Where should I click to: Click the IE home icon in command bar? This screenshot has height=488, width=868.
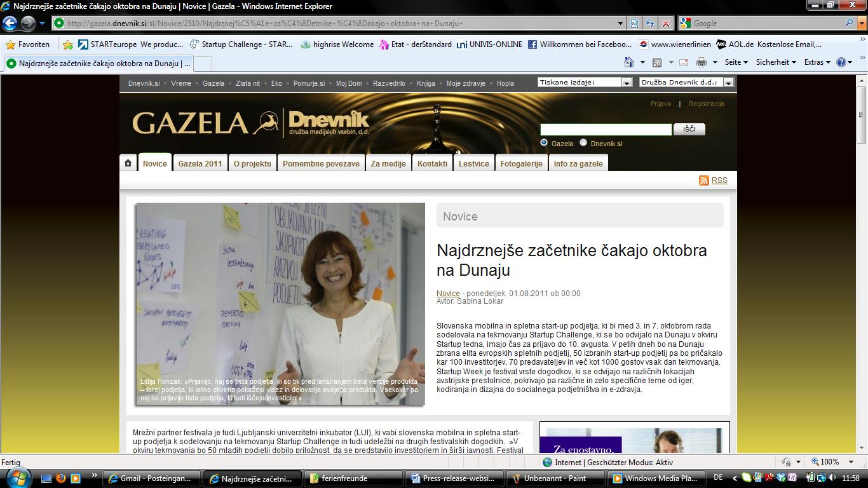pos(629,62)
